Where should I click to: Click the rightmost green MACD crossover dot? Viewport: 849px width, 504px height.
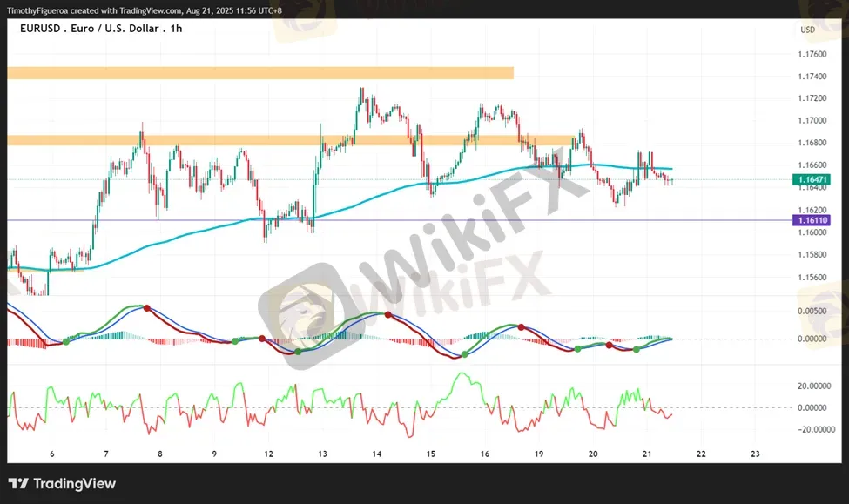click(636, 349)
